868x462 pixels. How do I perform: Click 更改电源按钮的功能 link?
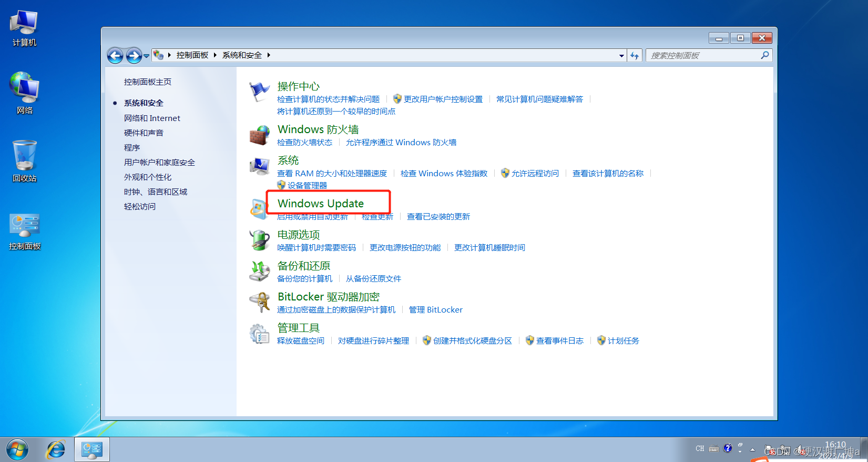click(405, 247)
